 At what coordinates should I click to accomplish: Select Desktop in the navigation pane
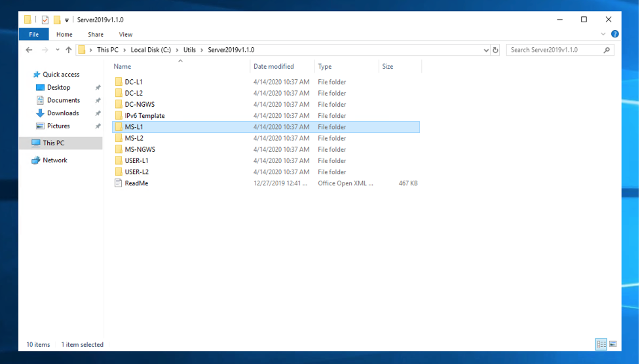(58, 87)
